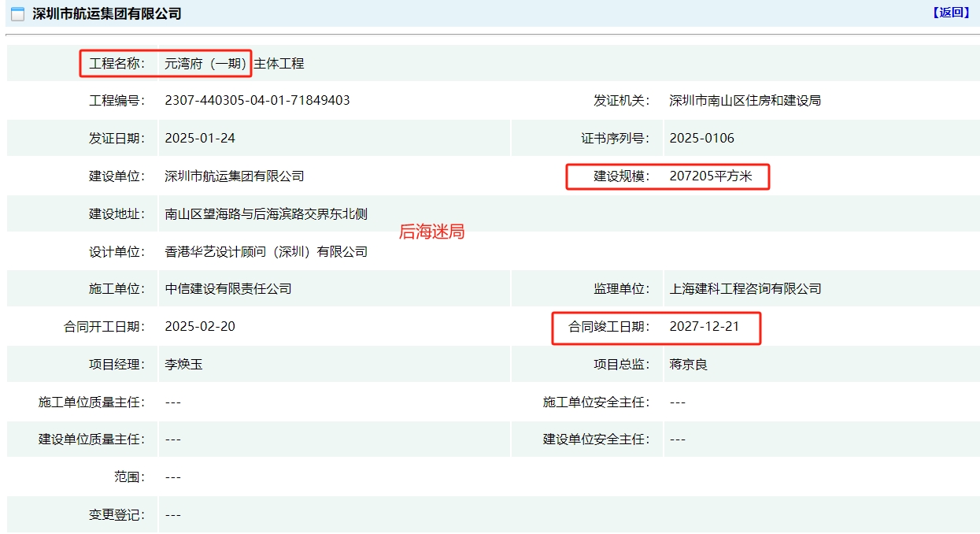Viewport: 980px width, 534px height.
Task: Click the "范围:" label
Action: point(130,477)
